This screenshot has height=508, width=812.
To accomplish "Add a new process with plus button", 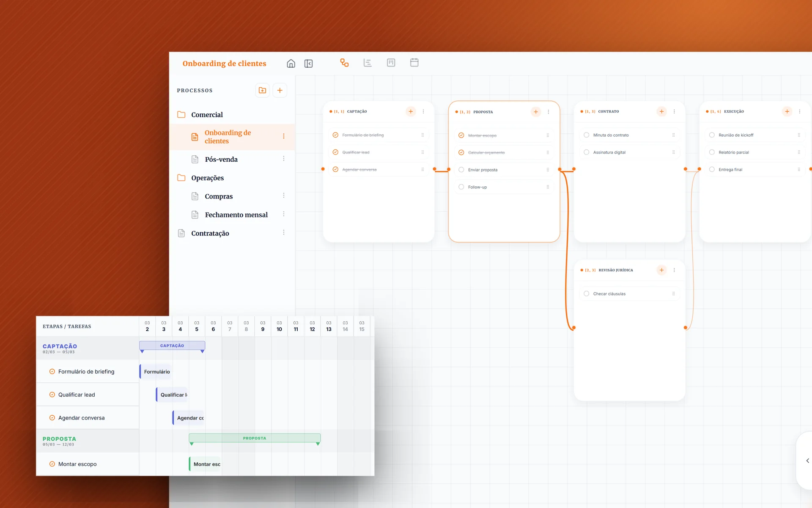I will click(280, 90).
